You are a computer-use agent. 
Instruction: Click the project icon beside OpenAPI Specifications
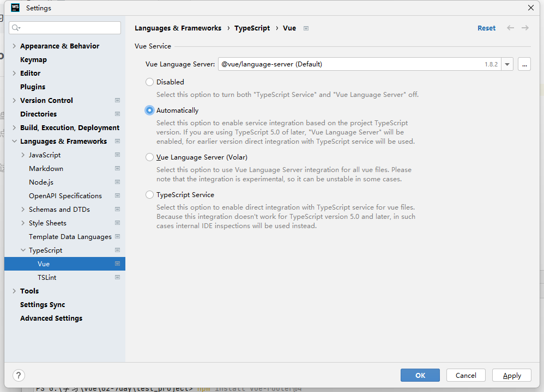118,196
